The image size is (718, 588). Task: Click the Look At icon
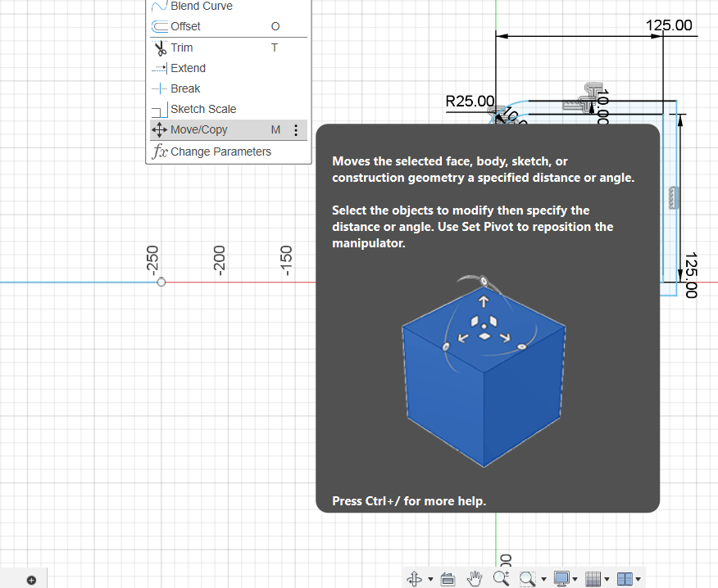448,579
